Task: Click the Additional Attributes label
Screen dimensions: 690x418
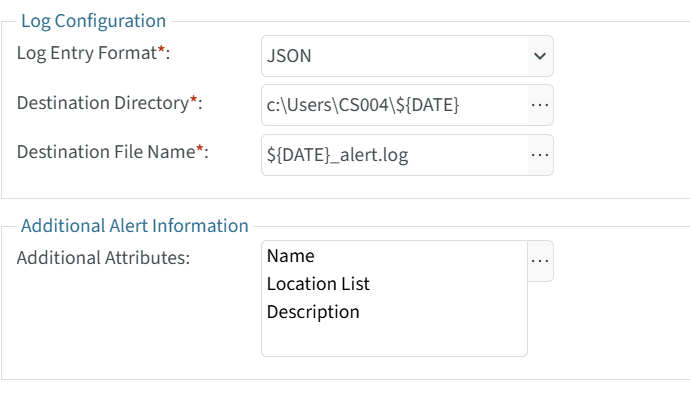Action: pyautogui.click(x=103, y=258)
